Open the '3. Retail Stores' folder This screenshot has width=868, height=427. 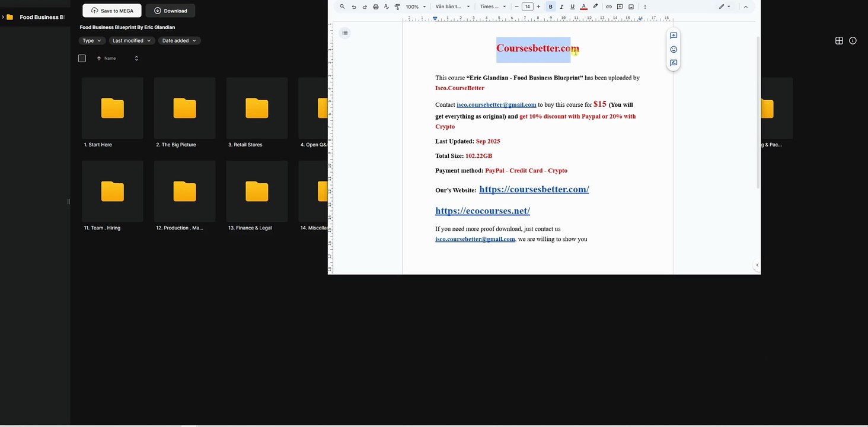pyautogui.click(x=257, y=113)
